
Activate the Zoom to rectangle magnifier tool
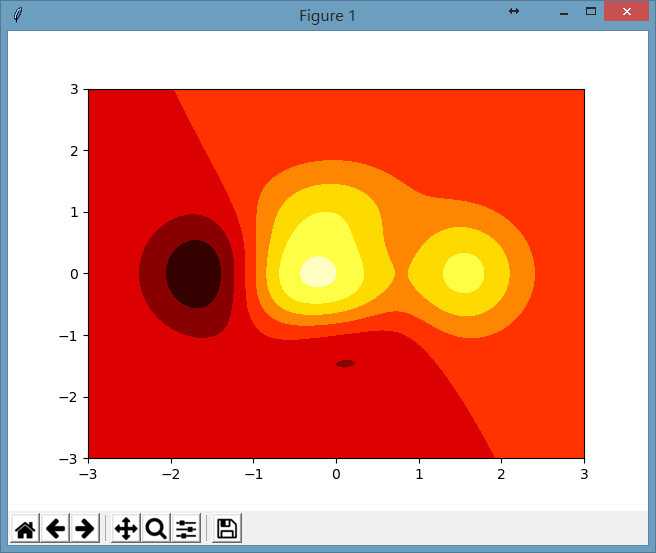click(x=156, y=528)
